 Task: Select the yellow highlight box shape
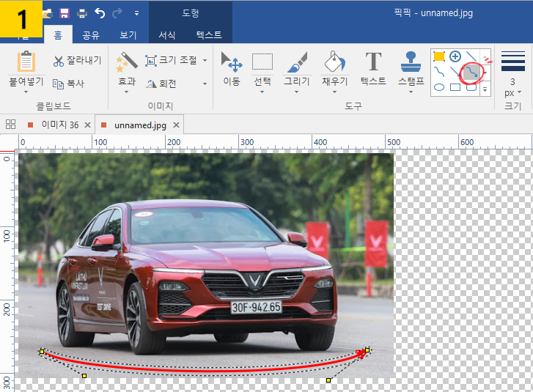click(439, 56)
